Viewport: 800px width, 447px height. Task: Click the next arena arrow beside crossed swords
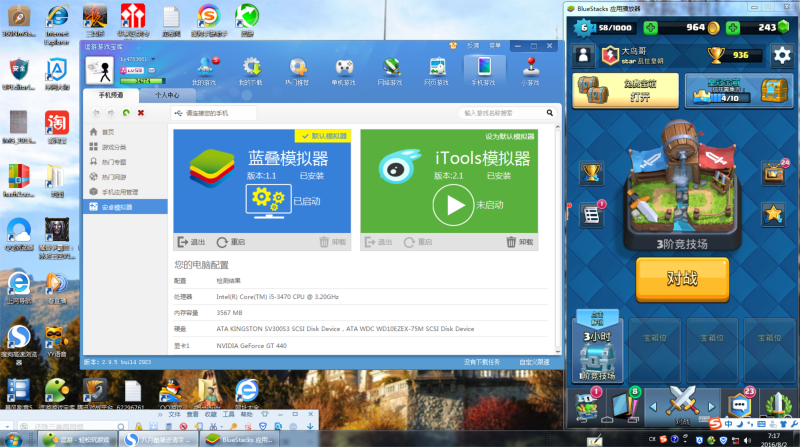tap(711, 407)
